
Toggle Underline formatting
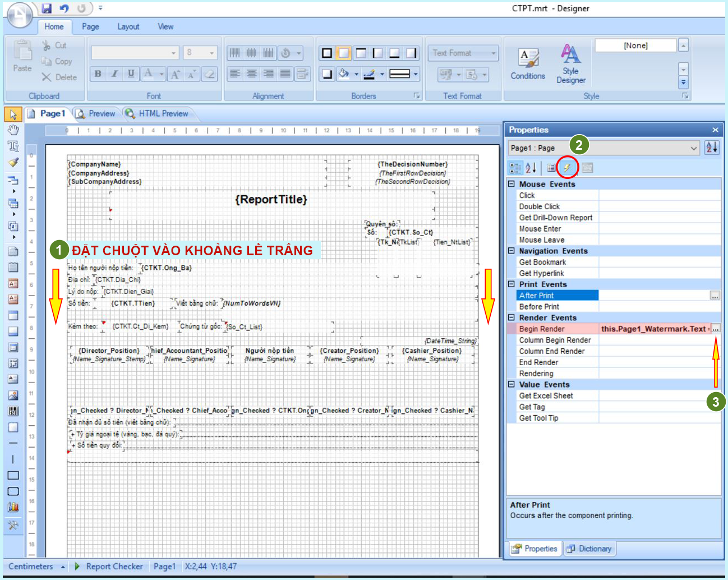131,73
